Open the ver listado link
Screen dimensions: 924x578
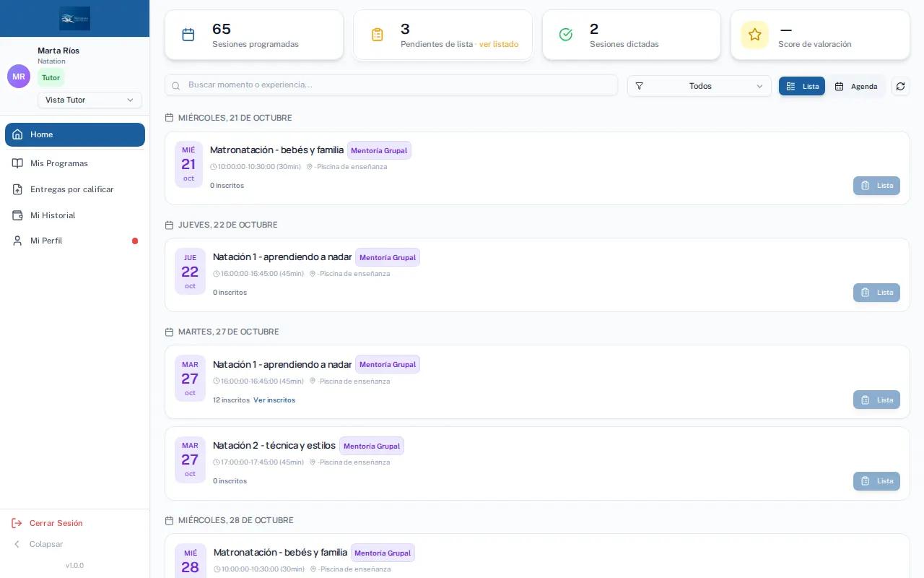[499, 44]
